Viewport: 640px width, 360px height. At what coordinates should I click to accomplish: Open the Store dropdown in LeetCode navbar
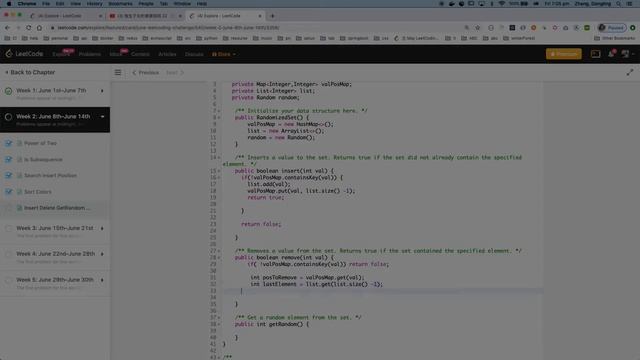[x=224, y=54]
